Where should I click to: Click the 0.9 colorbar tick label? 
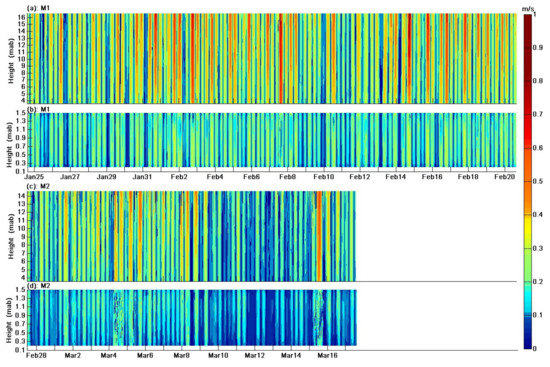(538, 48)
